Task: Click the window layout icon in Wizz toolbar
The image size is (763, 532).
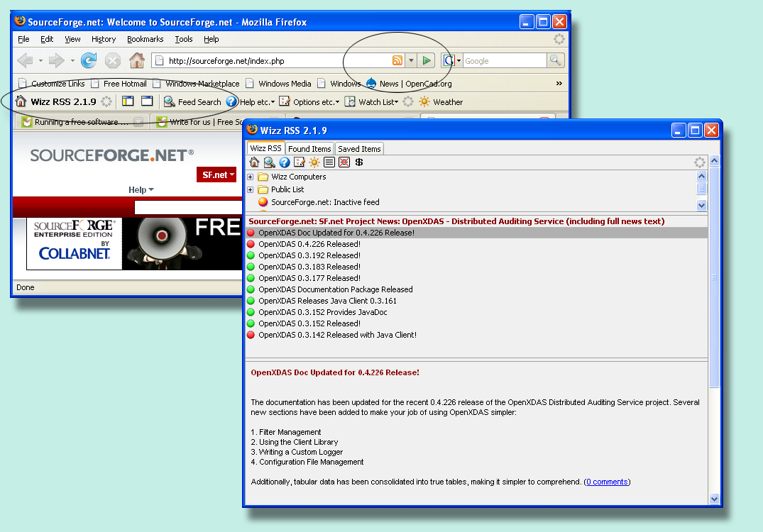Action: pos(147,101)
